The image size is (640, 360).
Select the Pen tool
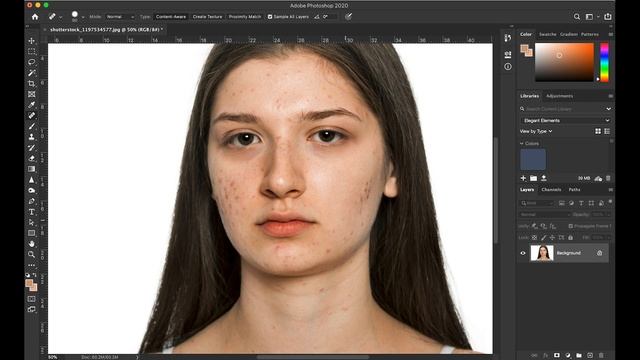coord(31,201)
